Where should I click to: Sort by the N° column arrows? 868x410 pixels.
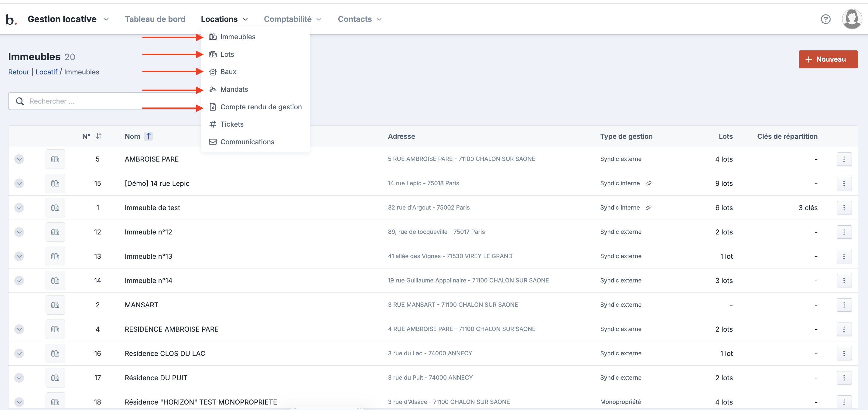[98, 136]
